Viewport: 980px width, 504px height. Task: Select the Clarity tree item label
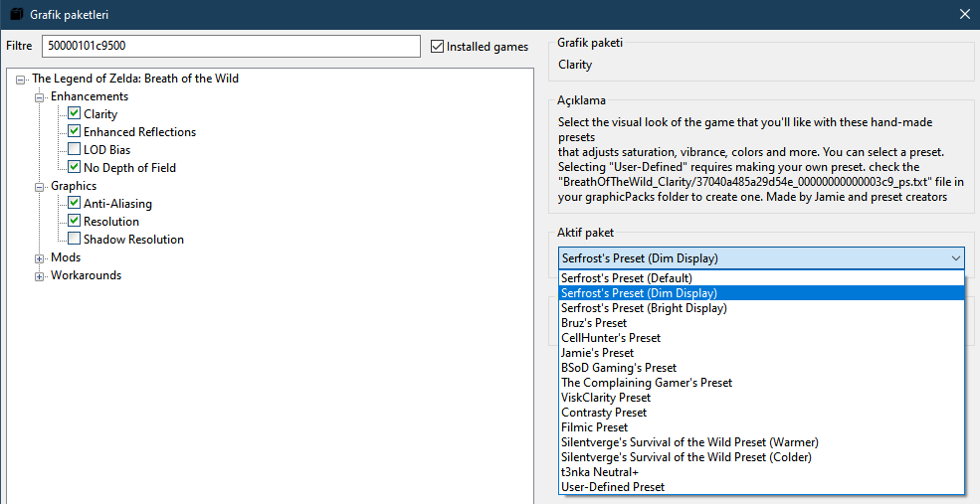100,114
